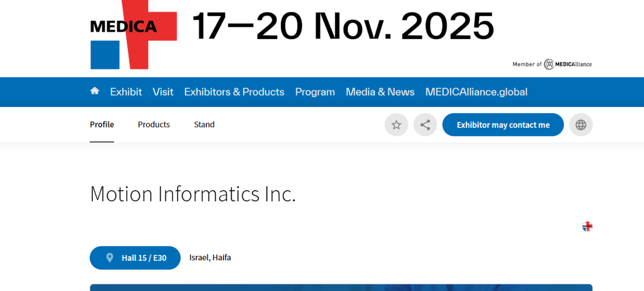The height and width of the screenshot is (291, 644).
Task: Switch to the Products tab
Action: coord(154,125)
